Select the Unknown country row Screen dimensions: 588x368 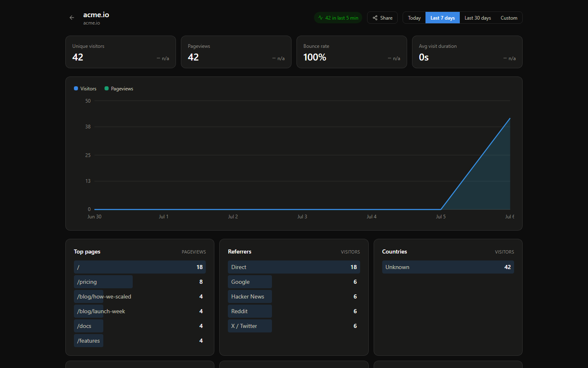[x=448, y=267]
